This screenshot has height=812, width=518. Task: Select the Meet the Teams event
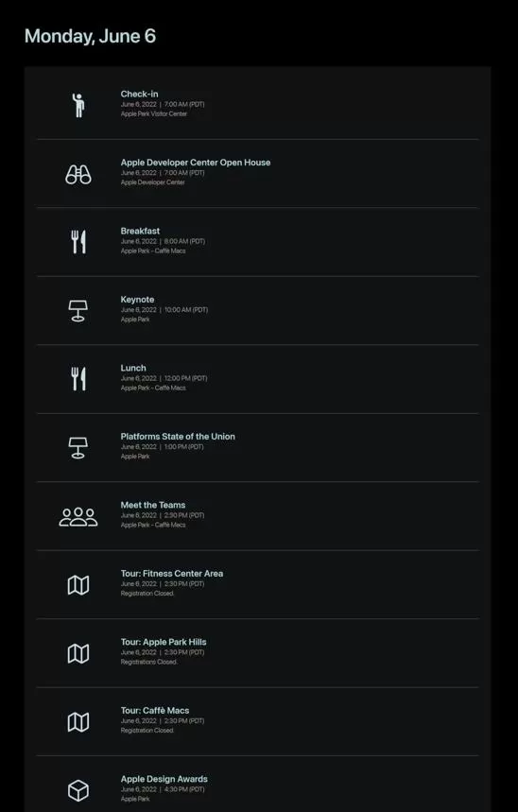pos(153,505)
